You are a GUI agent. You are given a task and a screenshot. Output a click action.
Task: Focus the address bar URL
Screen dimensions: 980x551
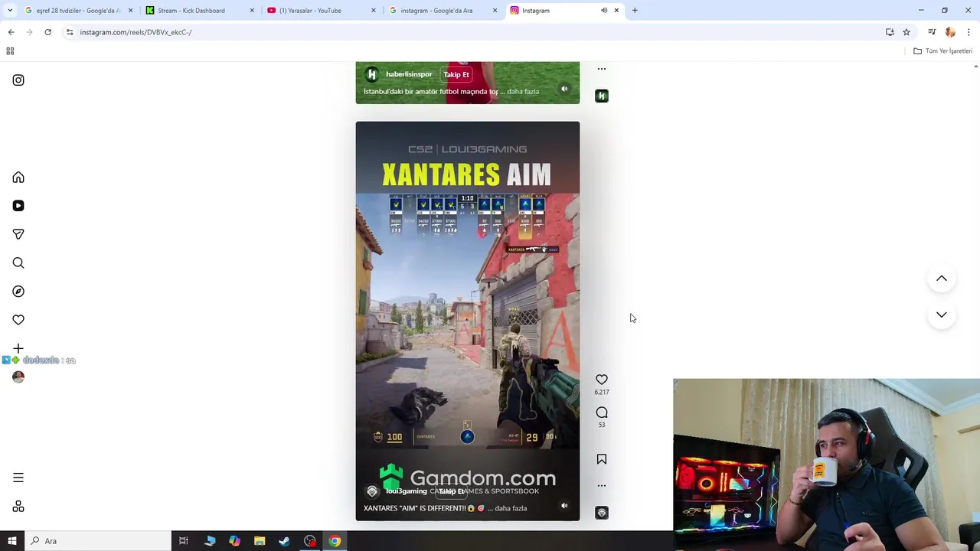(136, 32)
